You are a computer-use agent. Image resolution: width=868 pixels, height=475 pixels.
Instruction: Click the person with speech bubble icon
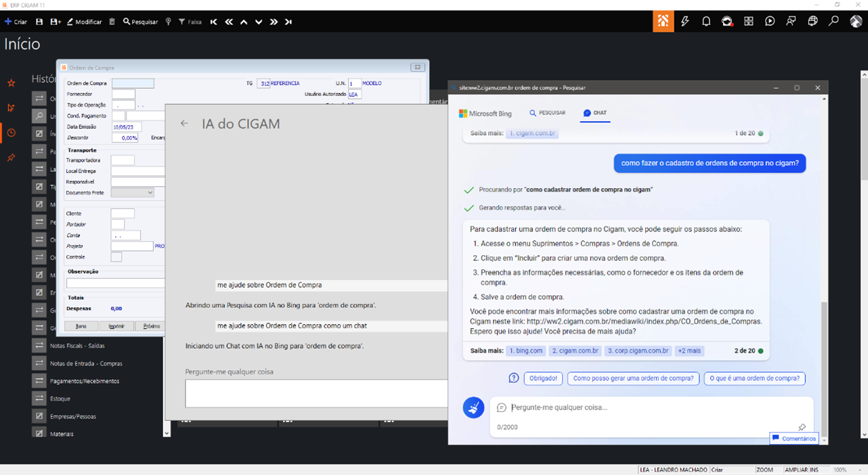tap(791, 21)
